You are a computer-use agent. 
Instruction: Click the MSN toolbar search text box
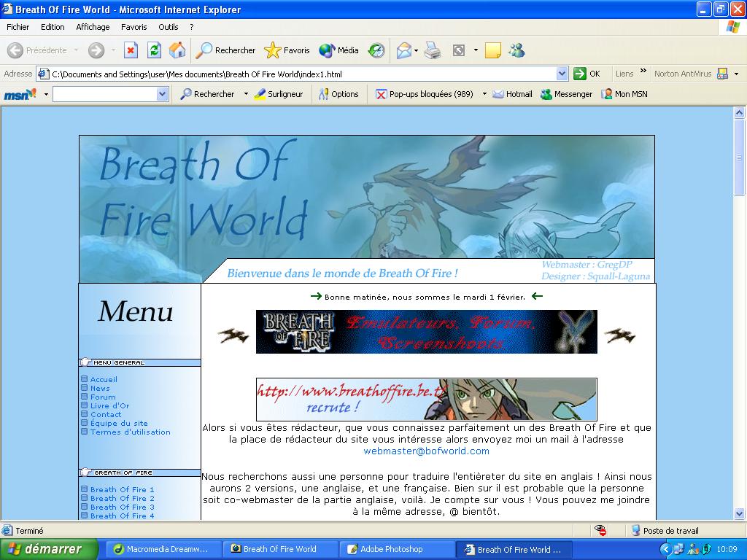coord(105,94)
